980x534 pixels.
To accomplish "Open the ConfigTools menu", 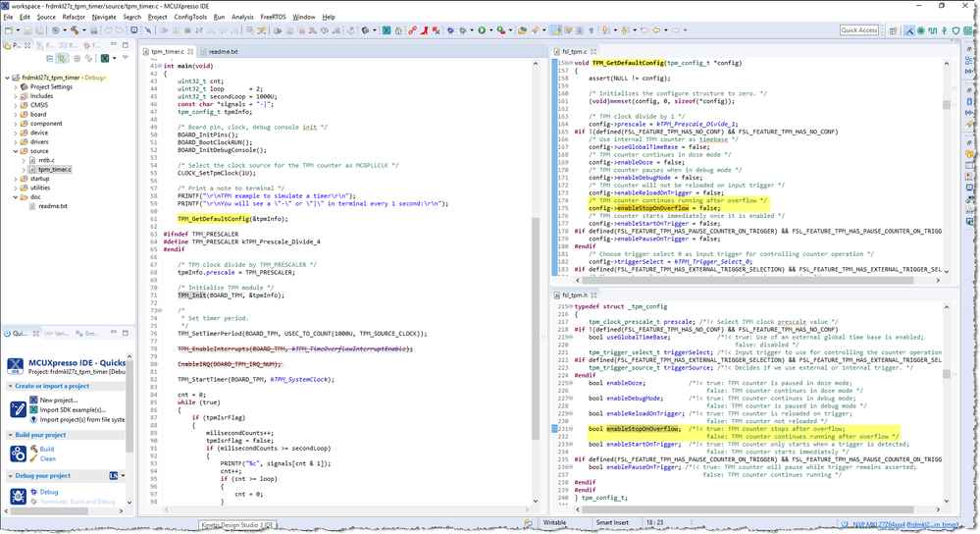I will point(190,17).
